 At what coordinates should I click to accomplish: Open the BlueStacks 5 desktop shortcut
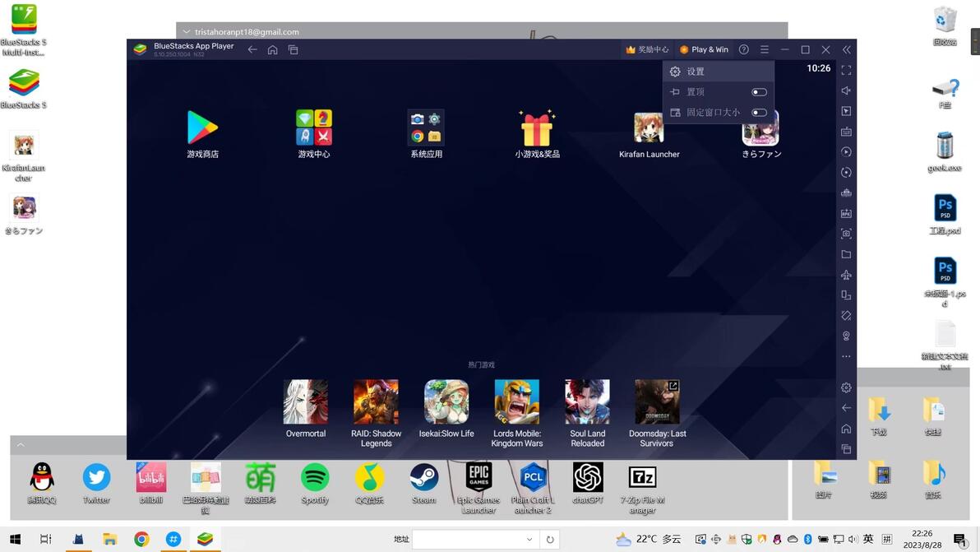24,89
